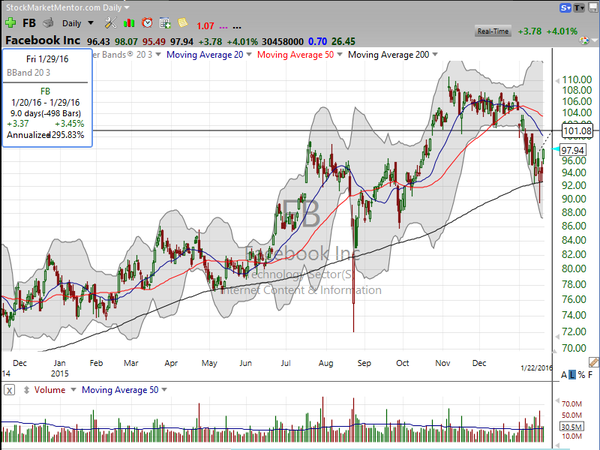Open red Moving Average 50 dropdown arrow
This screenshot has height=450, width=600.
[x=339, y=55]
